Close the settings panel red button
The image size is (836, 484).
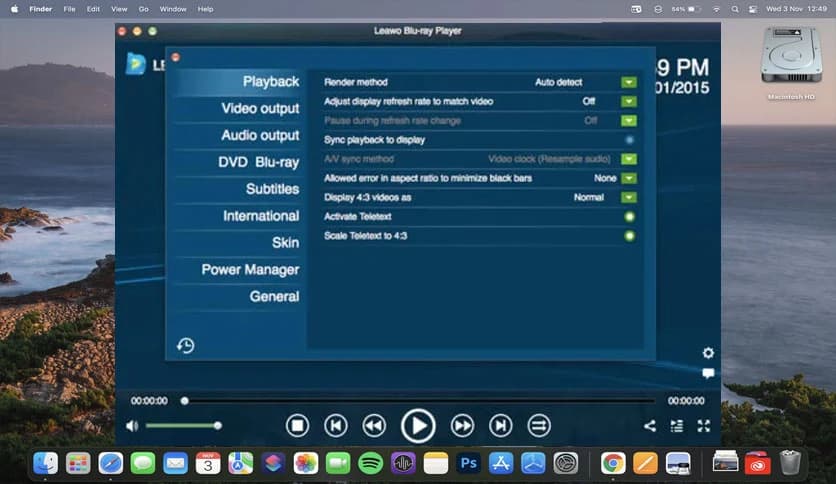(x=175, y=57)
